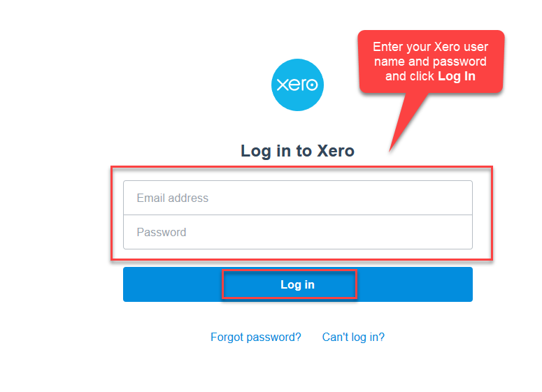Click the 'Log in to Xero' heading
542x392 pixels.
click(297, 150)
